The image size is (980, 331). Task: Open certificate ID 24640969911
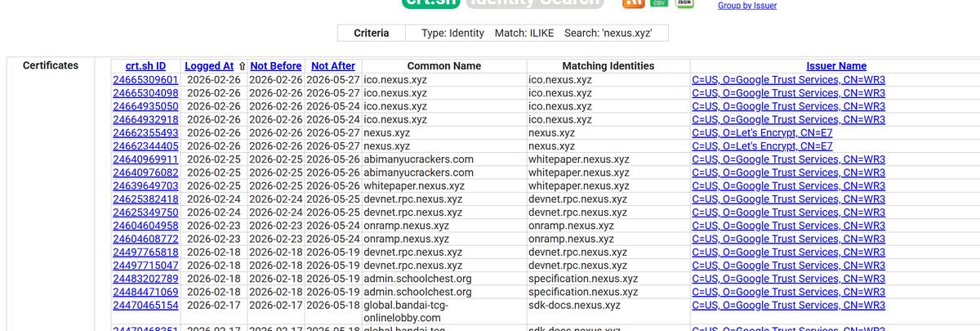[x=145, y=159]
